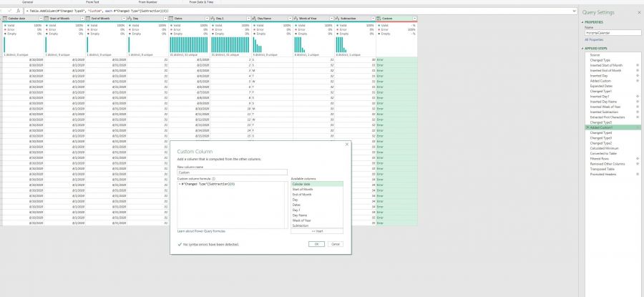The width and height of the screenshot is (644, 297).
Task: Open filter dropdown on End of Month column
Action: 124,19
